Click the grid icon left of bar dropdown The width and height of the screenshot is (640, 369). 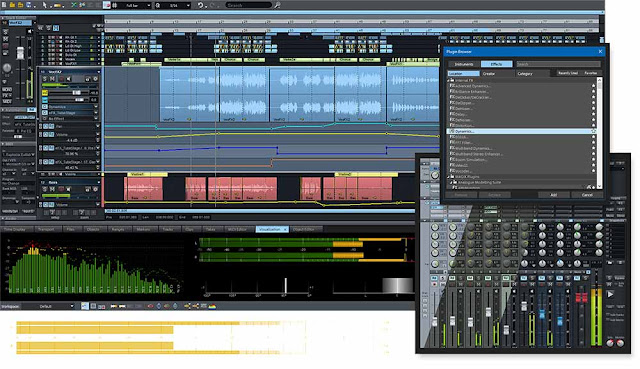coord(114,5)
